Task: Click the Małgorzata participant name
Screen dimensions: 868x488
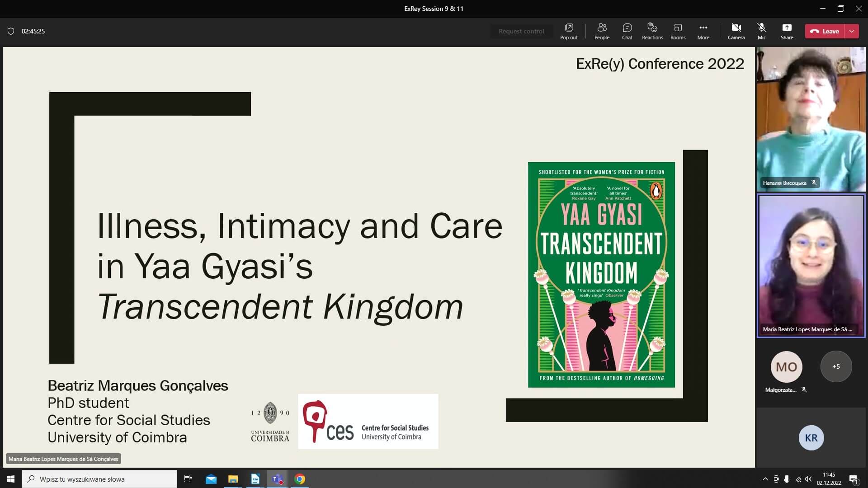Action: pos(781,389)
